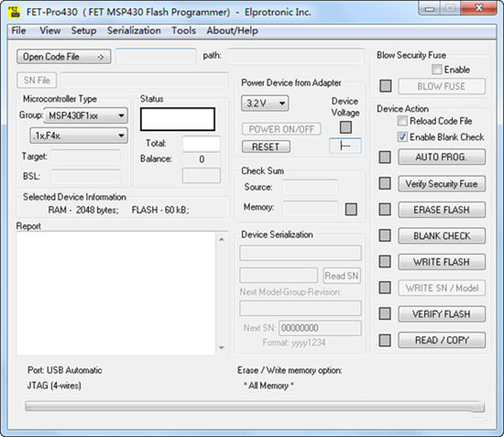Click the BLOW FUSE button
Screen dimensions: 504x437
(442, 86)
